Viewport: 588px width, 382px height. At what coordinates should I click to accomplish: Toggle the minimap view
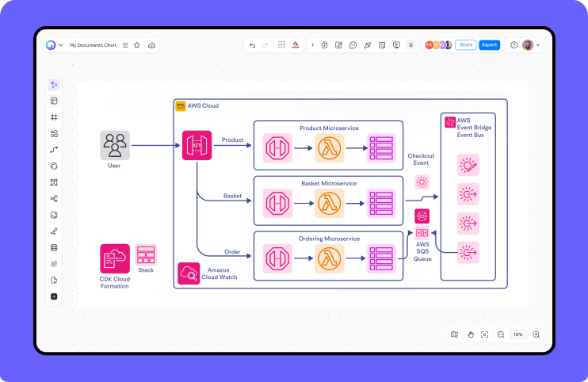[454, 334]
